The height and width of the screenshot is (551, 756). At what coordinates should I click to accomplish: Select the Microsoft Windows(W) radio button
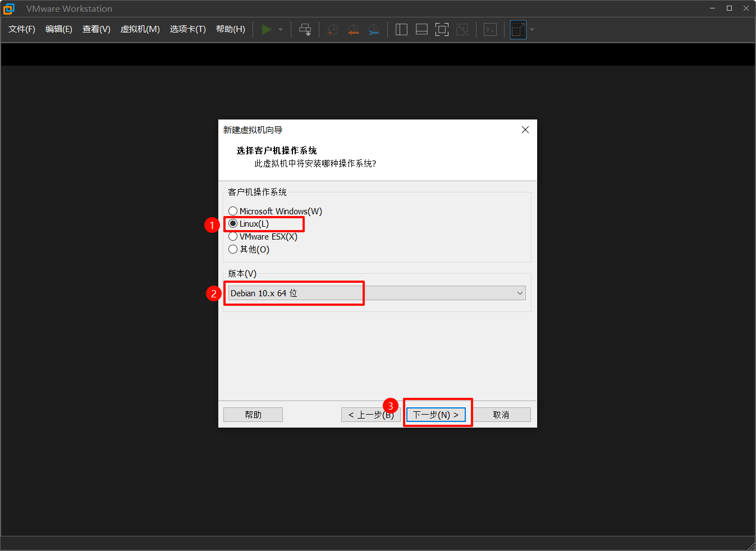tap(233, 212)
